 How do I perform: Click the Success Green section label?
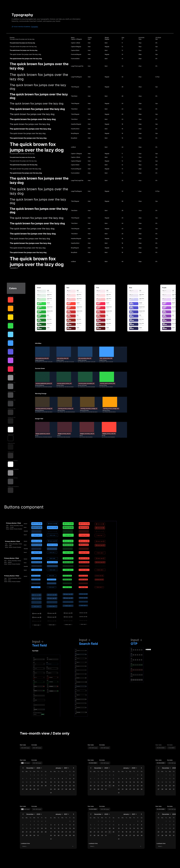tap(40, 368)
